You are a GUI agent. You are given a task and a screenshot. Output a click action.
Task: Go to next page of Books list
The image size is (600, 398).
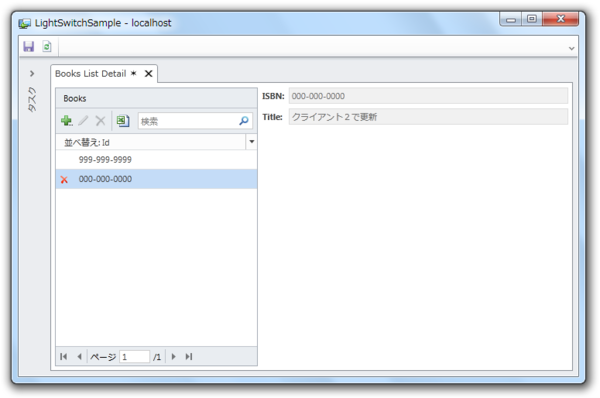coord(173,357)
